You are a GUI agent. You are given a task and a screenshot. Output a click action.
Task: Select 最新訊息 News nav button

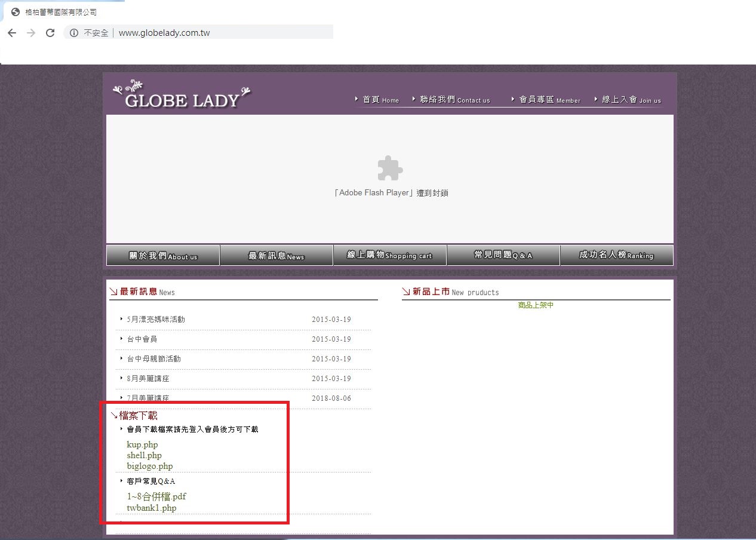coord(276,255)
